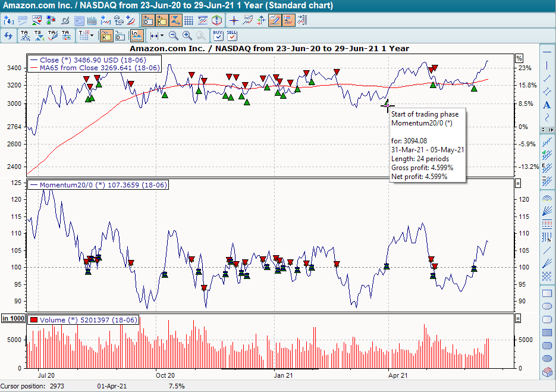Click the red Volume legend color box
Screen dimensions: 556x392
[34, 320]
